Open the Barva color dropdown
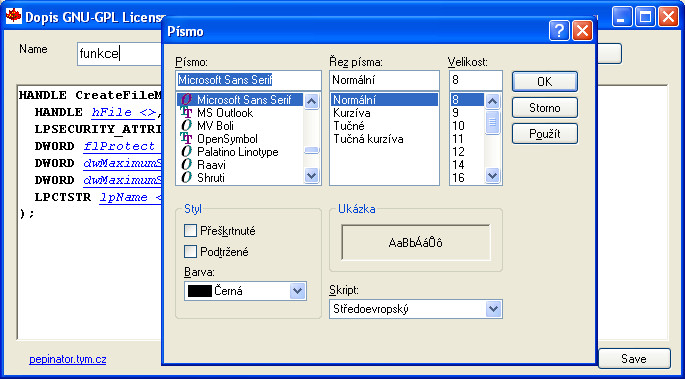The image size is (685, 379). tap(297, 291)
